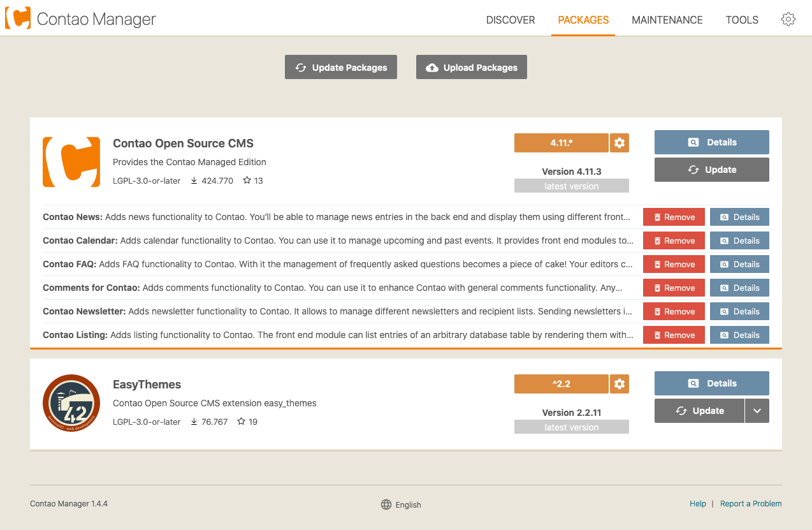Click Update for EasyThemes package
812x530 pixels.
click(699, 411)
